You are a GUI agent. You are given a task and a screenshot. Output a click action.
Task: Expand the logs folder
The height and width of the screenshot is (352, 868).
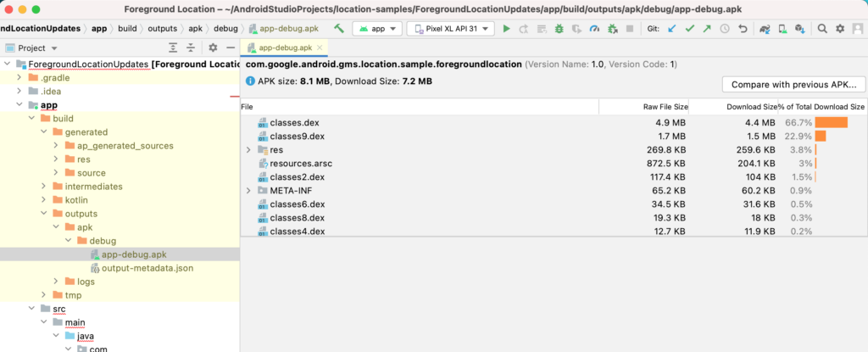[55, 282]
